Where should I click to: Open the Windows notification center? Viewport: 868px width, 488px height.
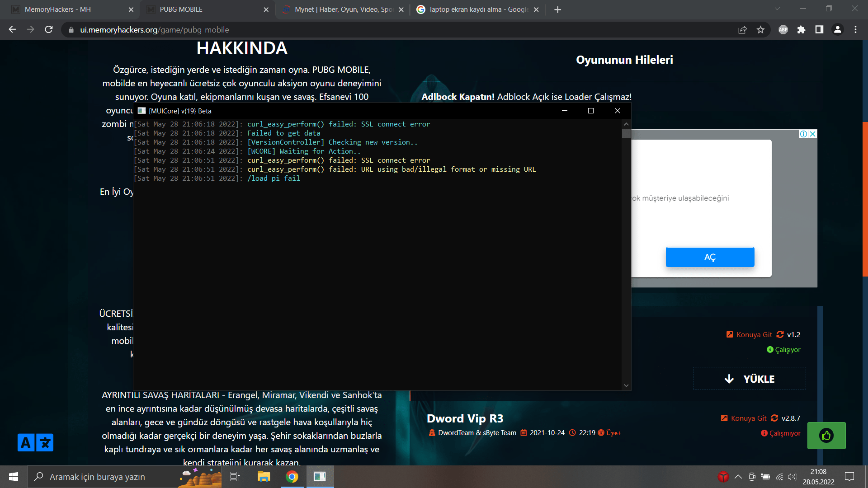(849, 477)
